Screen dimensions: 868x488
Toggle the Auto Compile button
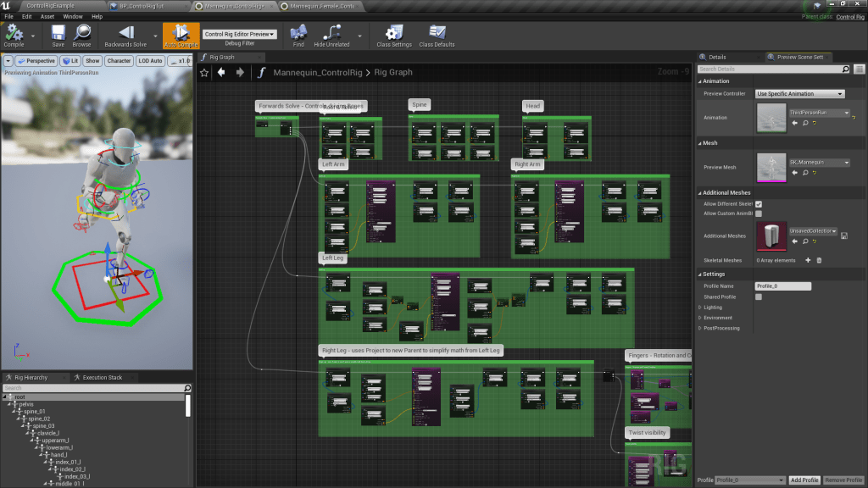coord(181,35)
